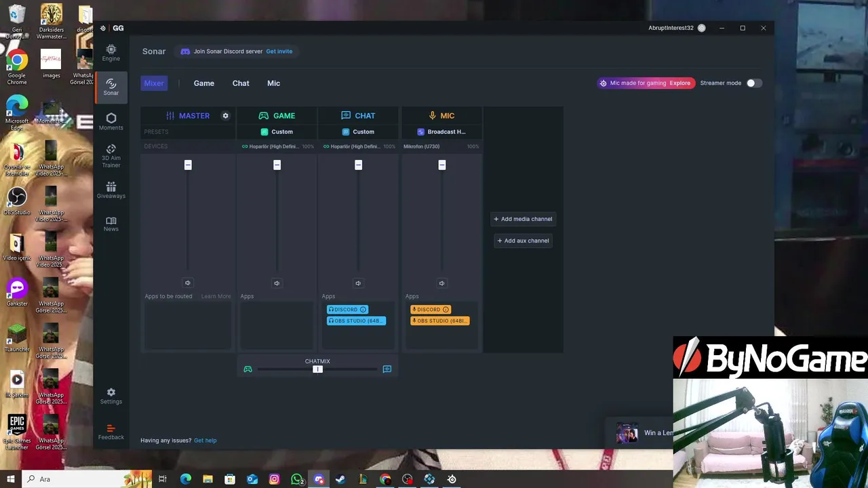Open the Giveaways section
The width and height of the screenshot is (868, 488).
tap(111, 190)
